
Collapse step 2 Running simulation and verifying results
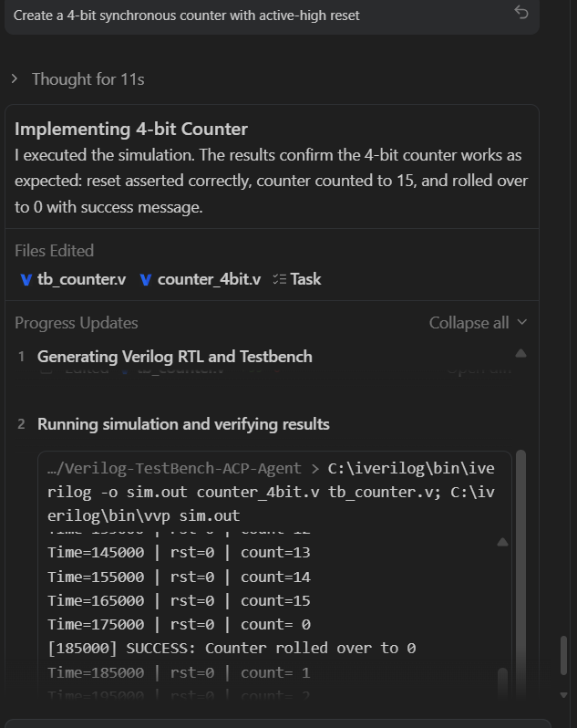coord(183,424)
